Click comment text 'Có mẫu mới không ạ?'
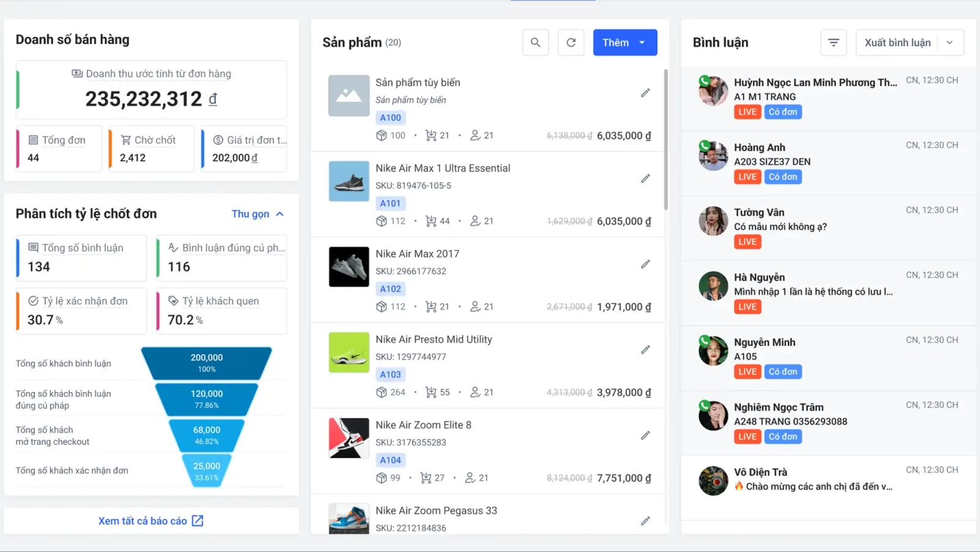The height and width of the screenshot is (552, 980). (780, 227)
